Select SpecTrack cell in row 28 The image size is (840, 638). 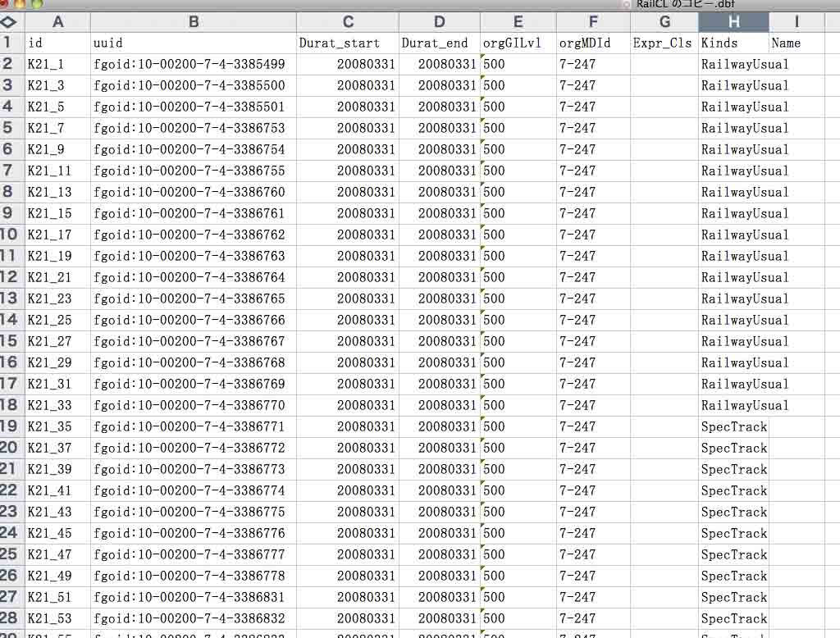[733, 618]
